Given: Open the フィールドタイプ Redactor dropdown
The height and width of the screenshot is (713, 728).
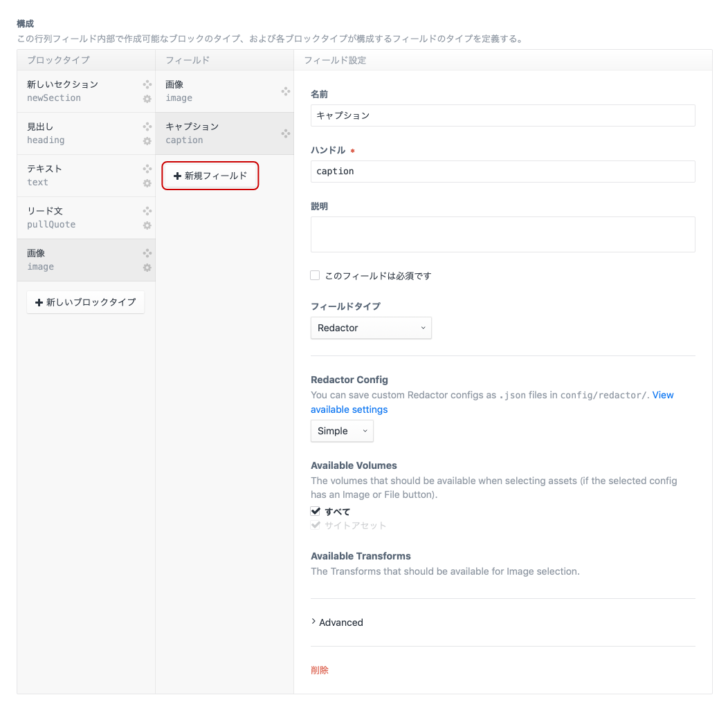Looking at the screenshot, I should (x=371, y=328).
